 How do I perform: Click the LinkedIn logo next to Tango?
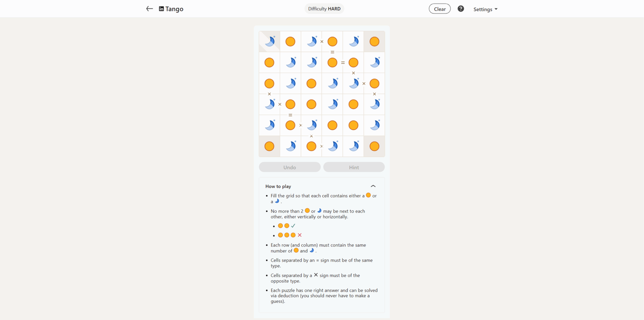point(161,9)
